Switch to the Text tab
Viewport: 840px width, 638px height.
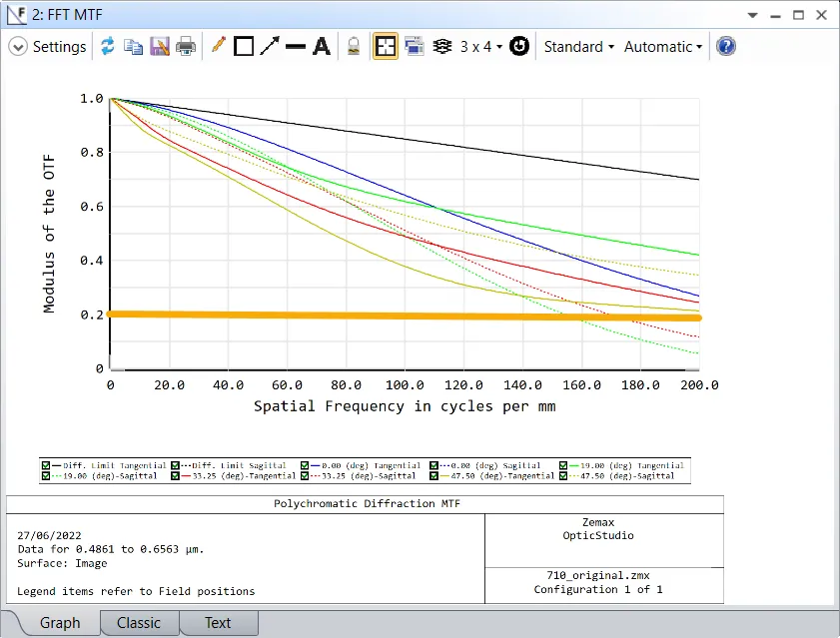[218, 623]
